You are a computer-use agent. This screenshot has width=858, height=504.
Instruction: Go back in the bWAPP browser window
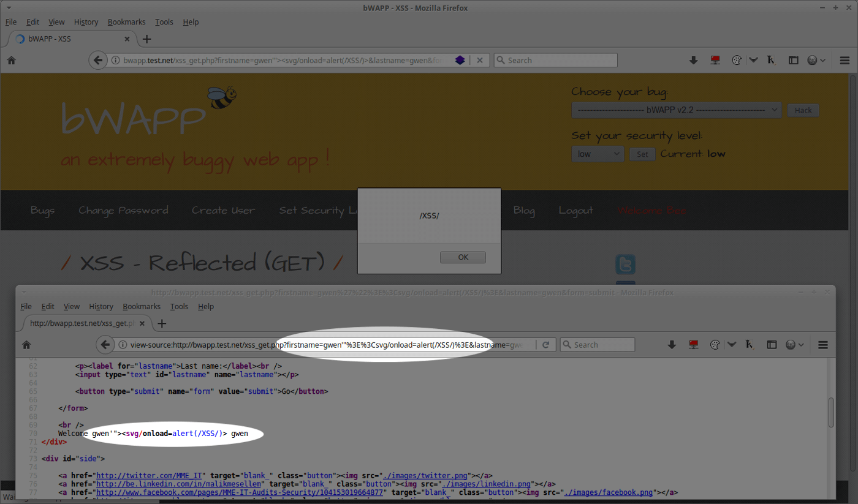coord(97,60)
